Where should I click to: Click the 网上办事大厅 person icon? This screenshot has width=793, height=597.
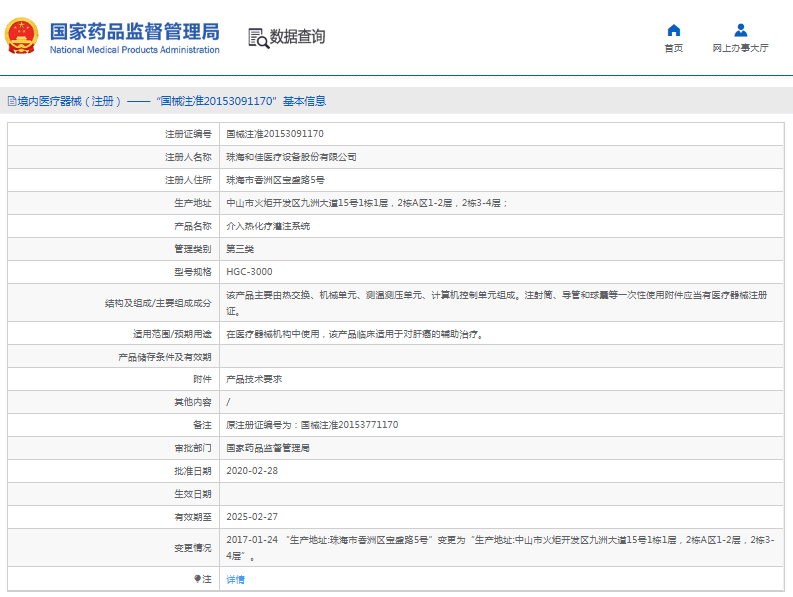point(740,30)
